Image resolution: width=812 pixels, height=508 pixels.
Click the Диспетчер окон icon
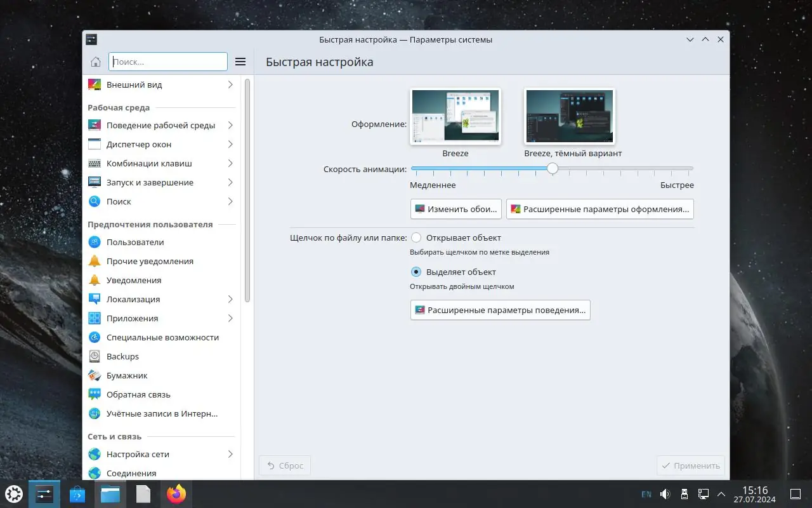tap(95, 144)
